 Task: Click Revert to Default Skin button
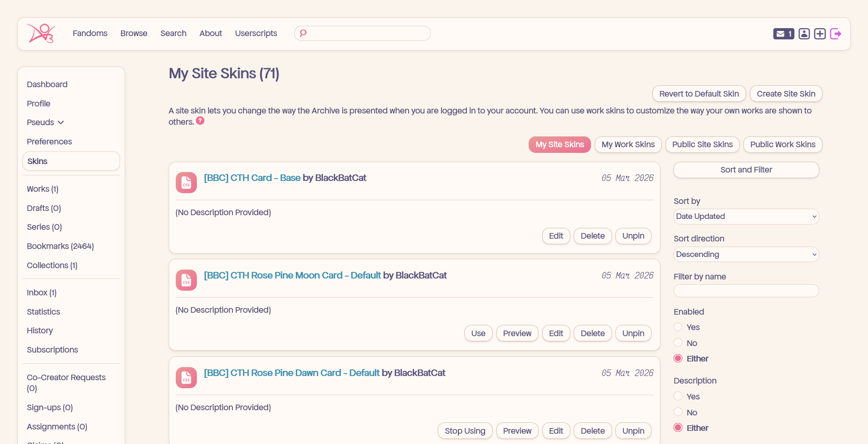pos(699,94)
